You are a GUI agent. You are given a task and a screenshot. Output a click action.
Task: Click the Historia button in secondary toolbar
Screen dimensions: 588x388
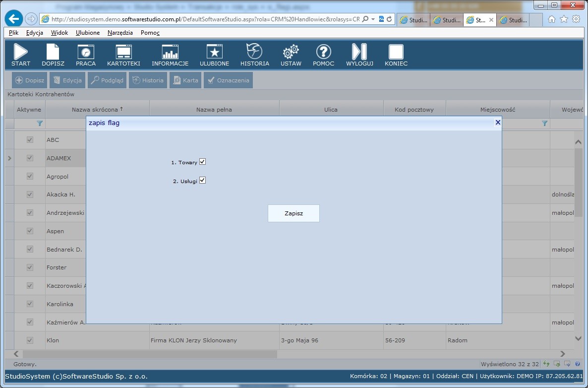coord(148,80)
